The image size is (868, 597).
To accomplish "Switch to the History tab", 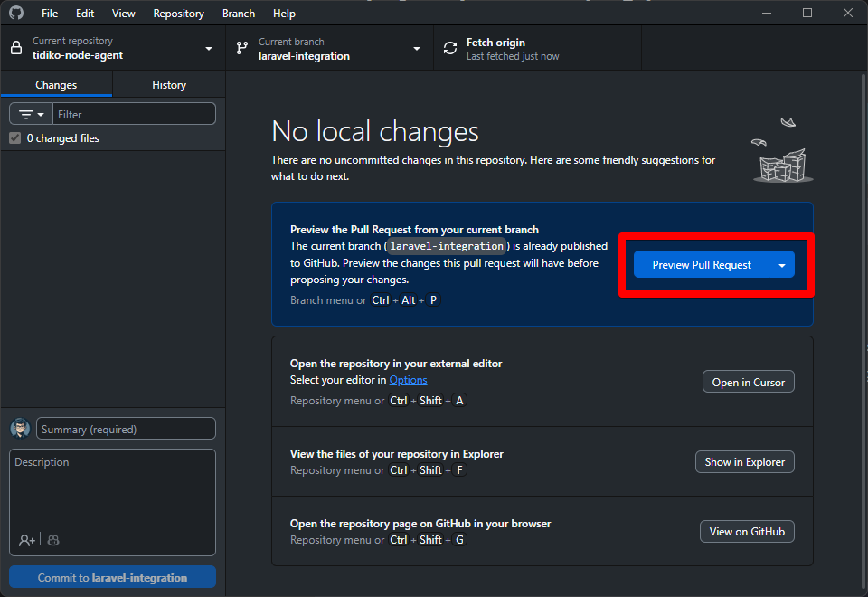I will (168, 84).
